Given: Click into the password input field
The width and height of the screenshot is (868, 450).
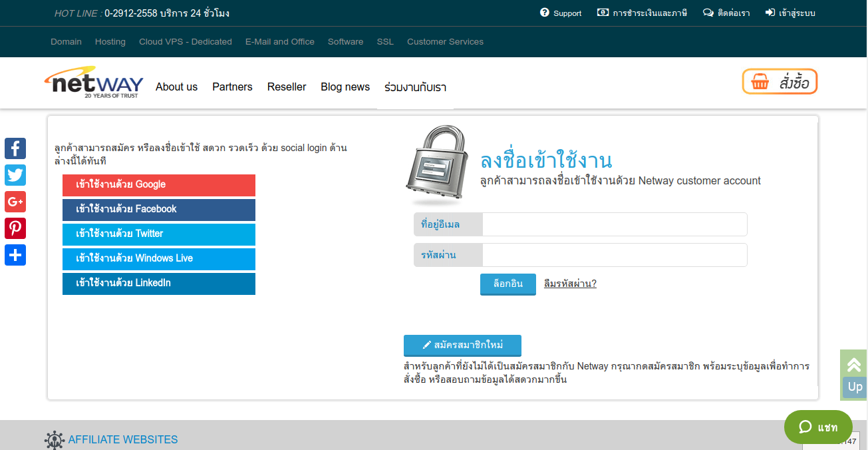Looking at the screenshot, I should point(614,255).
